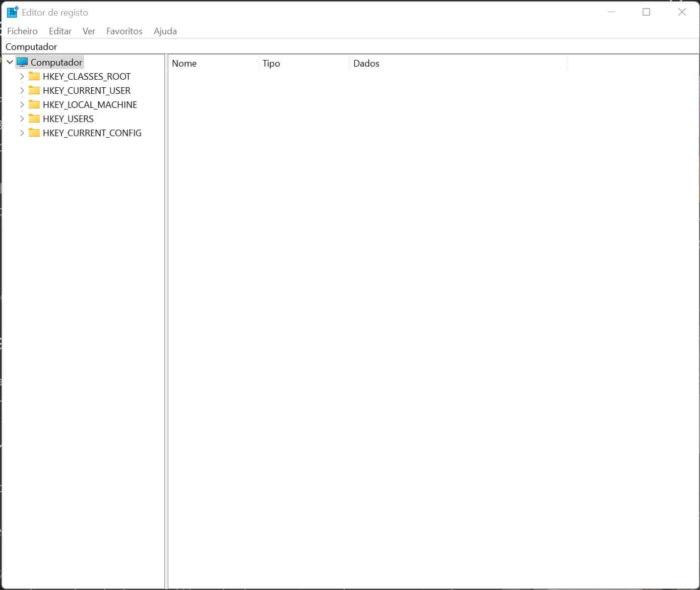Screen dimensions: 700x590
Task: Select the Computador tree label
Action: point(56,63)
